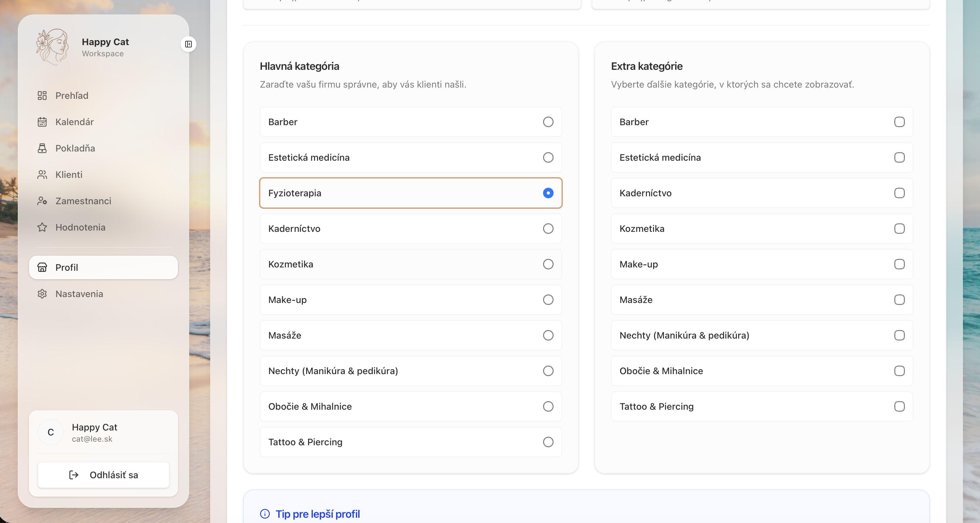Click the Happy Cat account avatar
The height and width of the screenshot is (523, 980).
[51, 432]
